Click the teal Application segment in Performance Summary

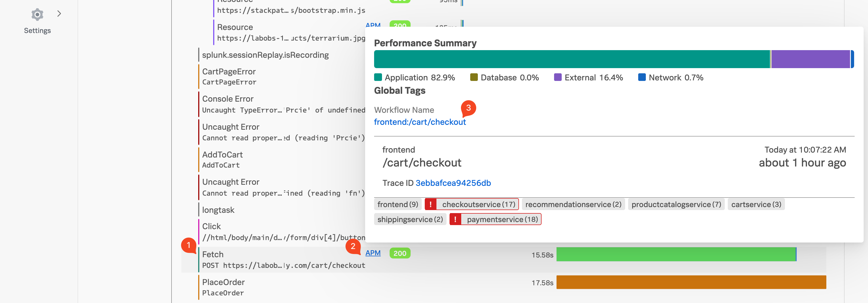(x=571, y=59)
